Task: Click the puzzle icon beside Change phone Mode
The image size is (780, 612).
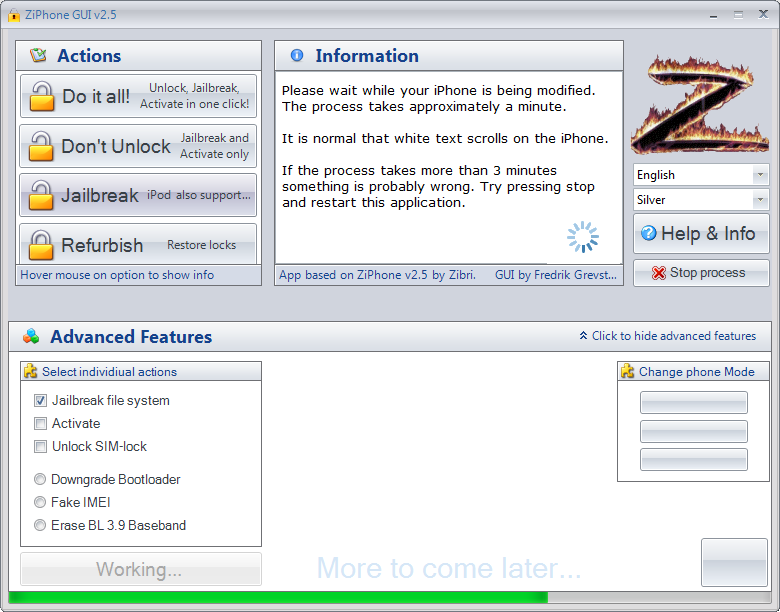Action: pyautogui.click(x=627, y=371)
